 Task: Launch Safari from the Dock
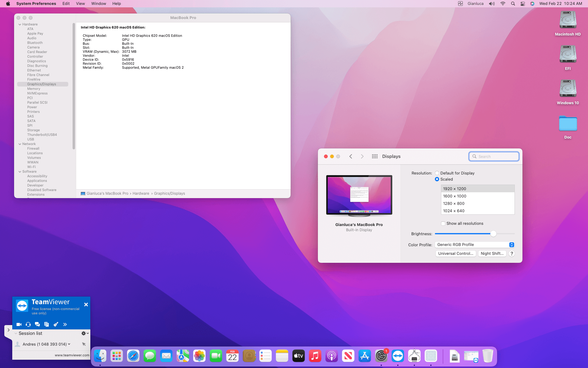pos(133,356)
